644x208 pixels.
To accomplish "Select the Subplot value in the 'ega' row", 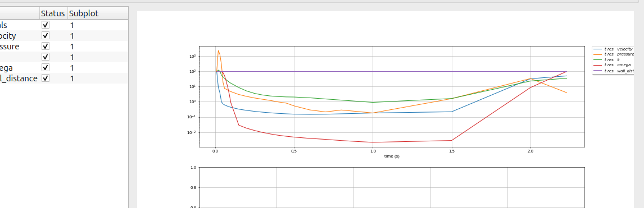I will pyautogui.click(x=72, y=68).
